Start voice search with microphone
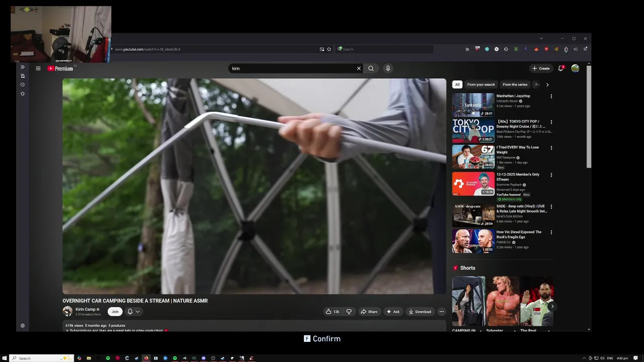The height and width of the screenshot is (362, 644). pos(387,68)
